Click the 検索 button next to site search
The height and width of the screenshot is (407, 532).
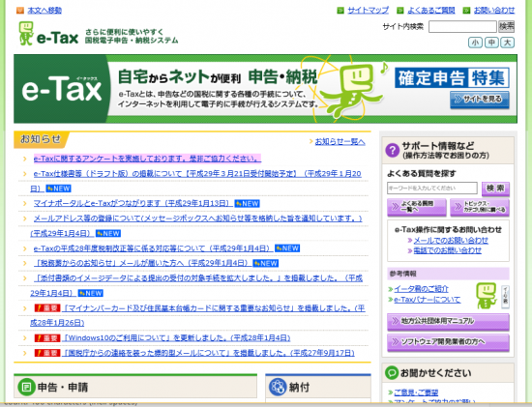click(x=506, y=26)
